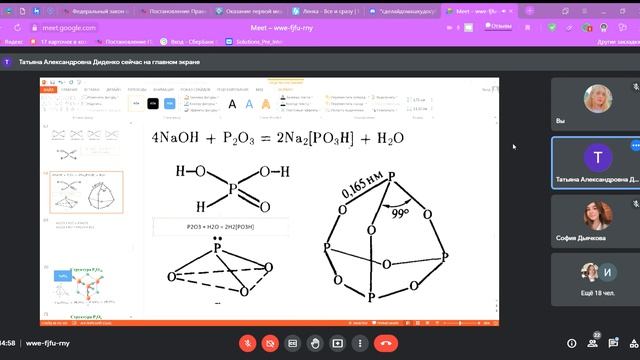Open the 'Solutions_Pre_Inte' bookmark

point(254,42)
